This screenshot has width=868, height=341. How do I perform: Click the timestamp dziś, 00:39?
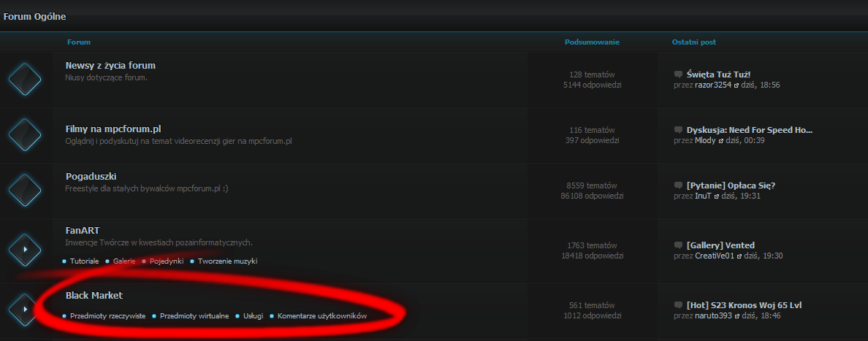pyautogui.click(x=745, y=141)
